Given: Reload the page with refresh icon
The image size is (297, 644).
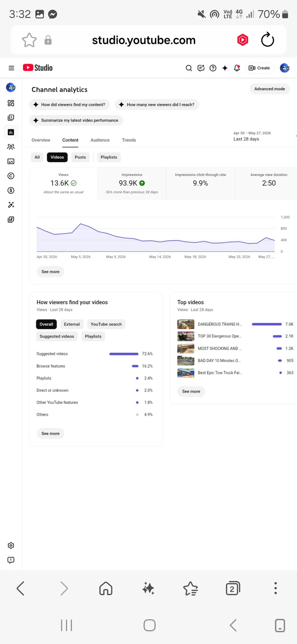Looking at the screenshot, I should [x=268, y=40].
